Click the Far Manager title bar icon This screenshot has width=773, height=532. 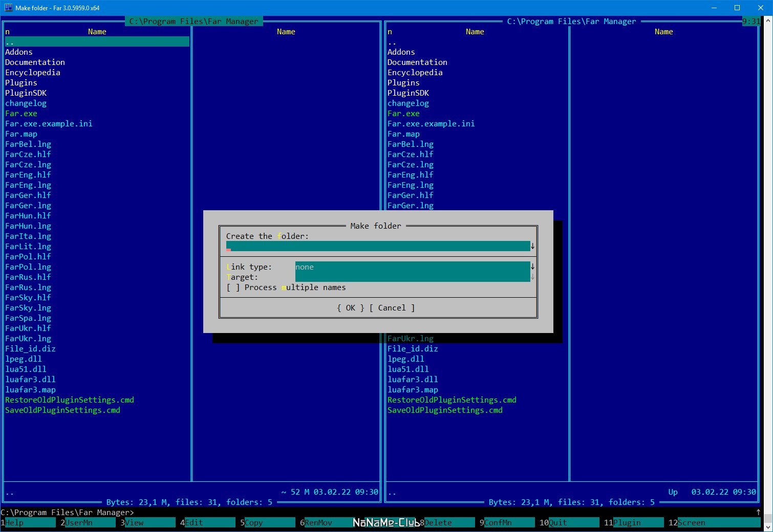click(x=8, y=8)
